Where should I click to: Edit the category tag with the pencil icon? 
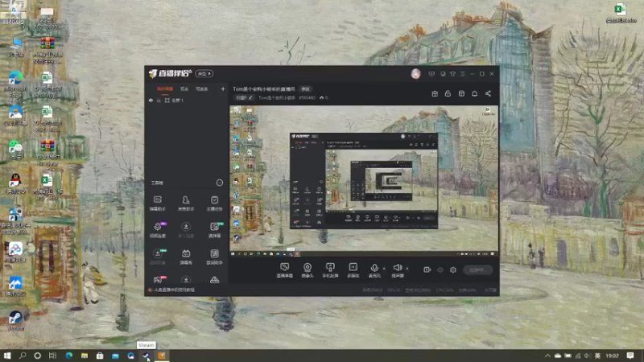pos(245,97)
